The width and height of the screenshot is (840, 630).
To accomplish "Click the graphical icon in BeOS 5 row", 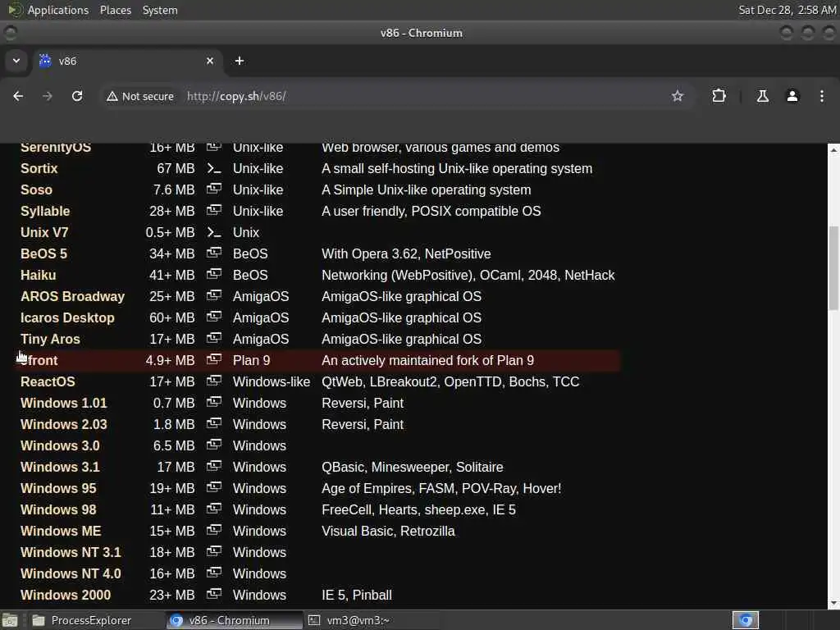I will pyautogui.click(x=214, y=253).
